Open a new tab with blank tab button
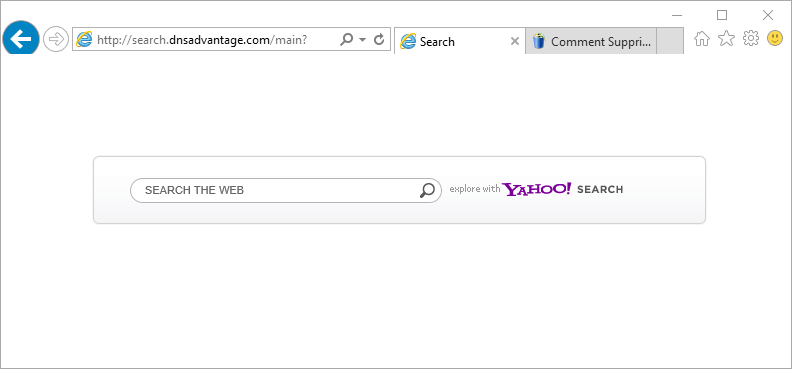792x369 pixels. [x=670, y=41]
